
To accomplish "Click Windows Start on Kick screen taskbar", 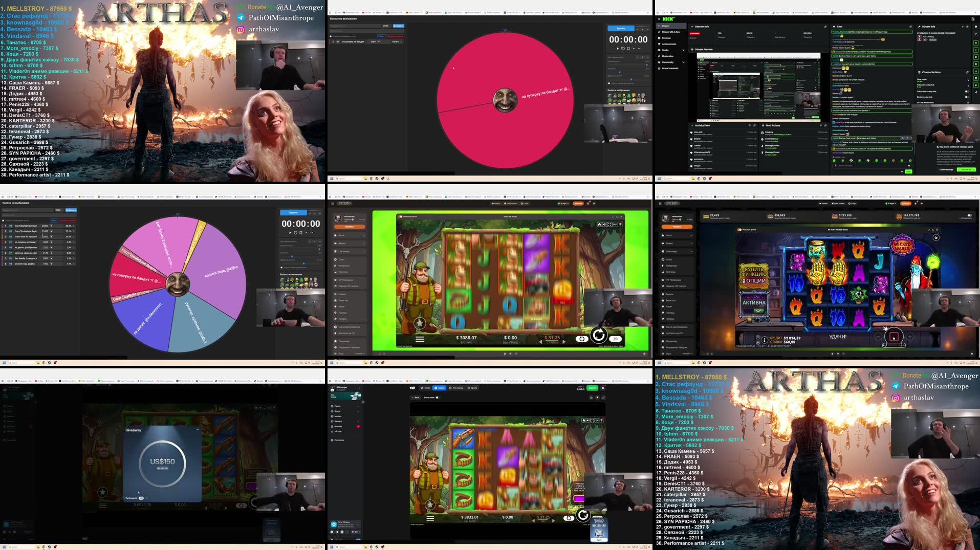I will click(x=659, y=179).
